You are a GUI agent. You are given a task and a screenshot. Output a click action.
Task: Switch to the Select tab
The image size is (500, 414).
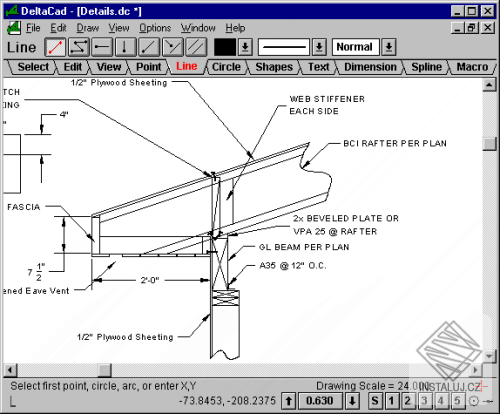point(33,67)
